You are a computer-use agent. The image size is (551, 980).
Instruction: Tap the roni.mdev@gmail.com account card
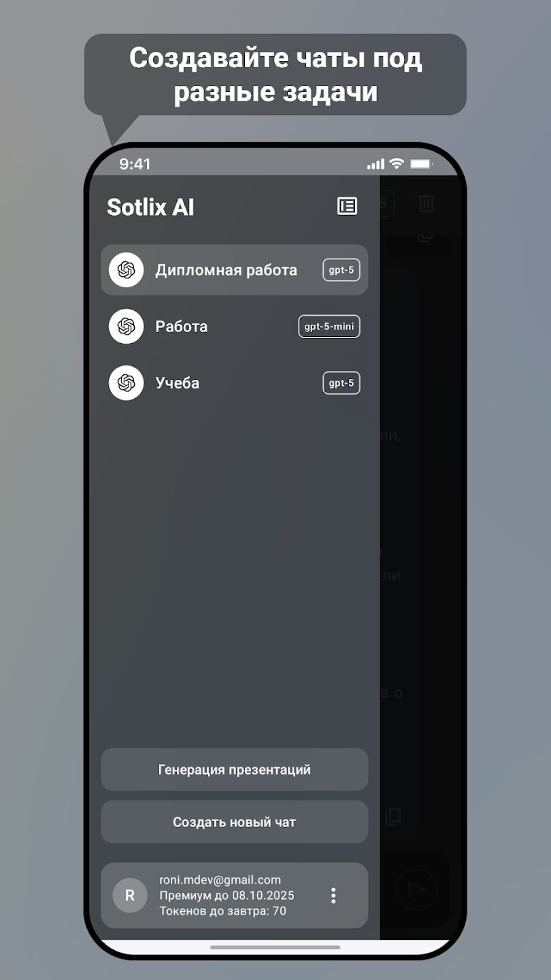point(235,896)
